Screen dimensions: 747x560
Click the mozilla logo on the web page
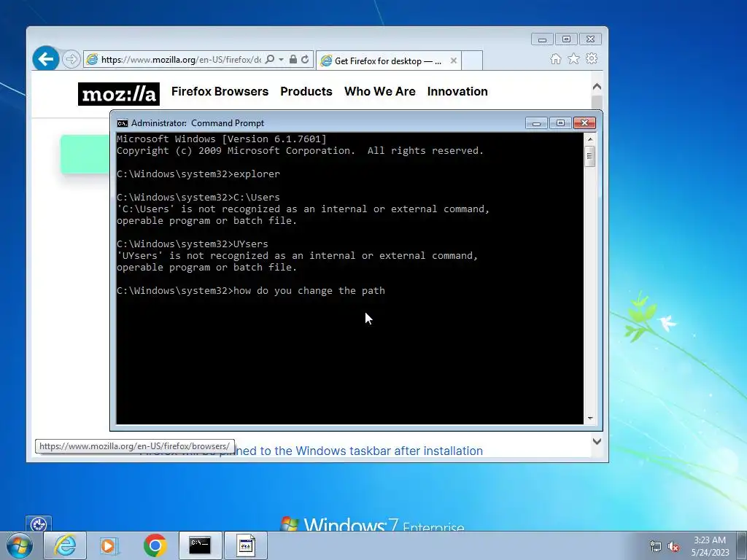pos(119,94)
